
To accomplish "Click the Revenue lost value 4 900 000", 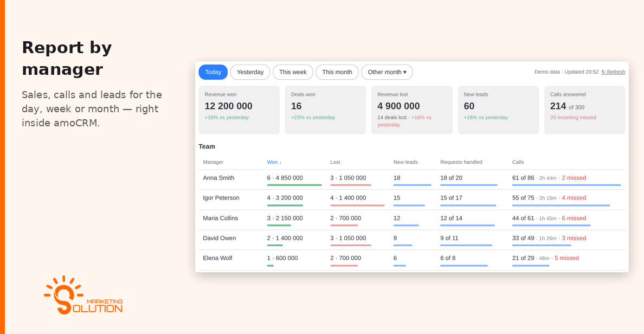I will click(398, 106).
